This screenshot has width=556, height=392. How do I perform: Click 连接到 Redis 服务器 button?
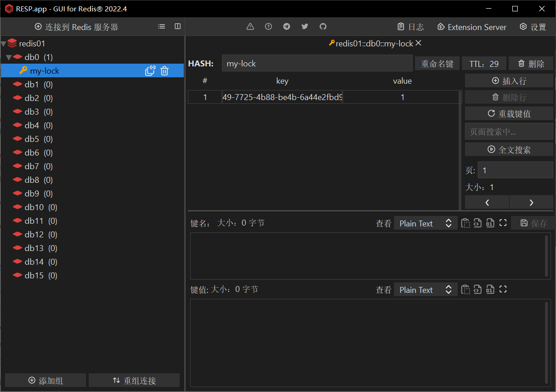pos(76,27)
